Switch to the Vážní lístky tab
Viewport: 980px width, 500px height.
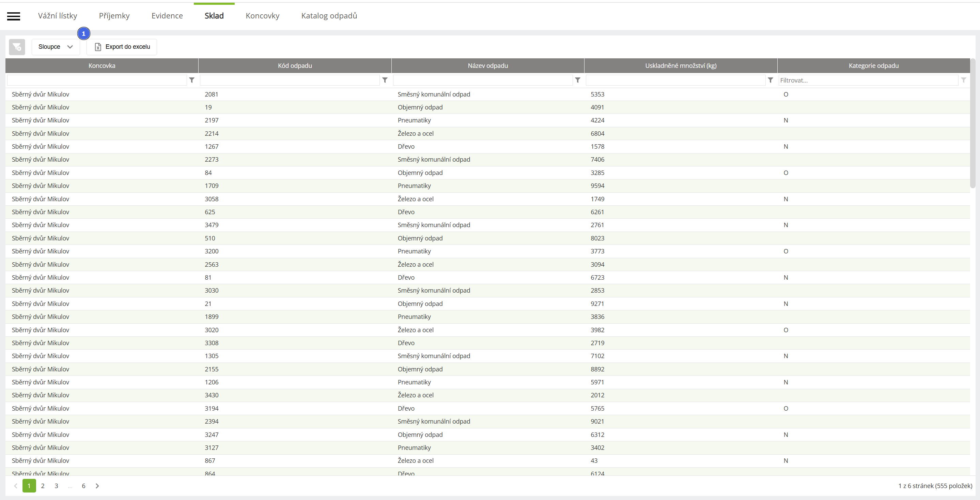coord(58,16)
